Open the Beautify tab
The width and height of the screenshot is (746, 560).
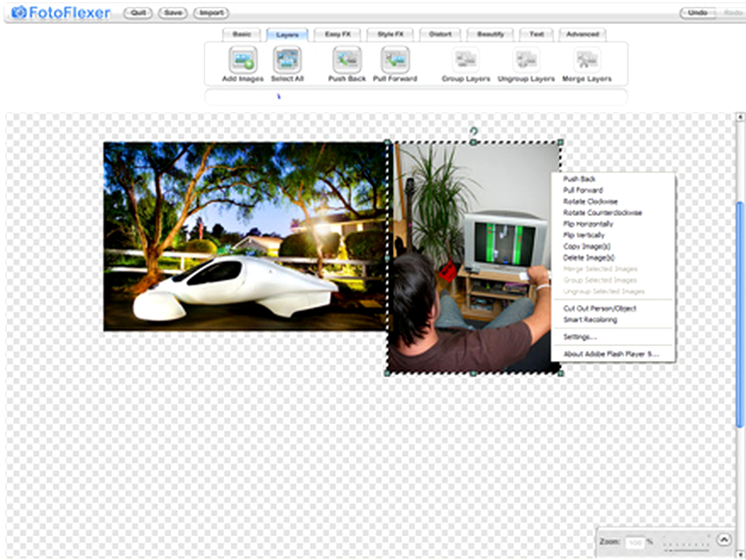(x=490, y=34)
